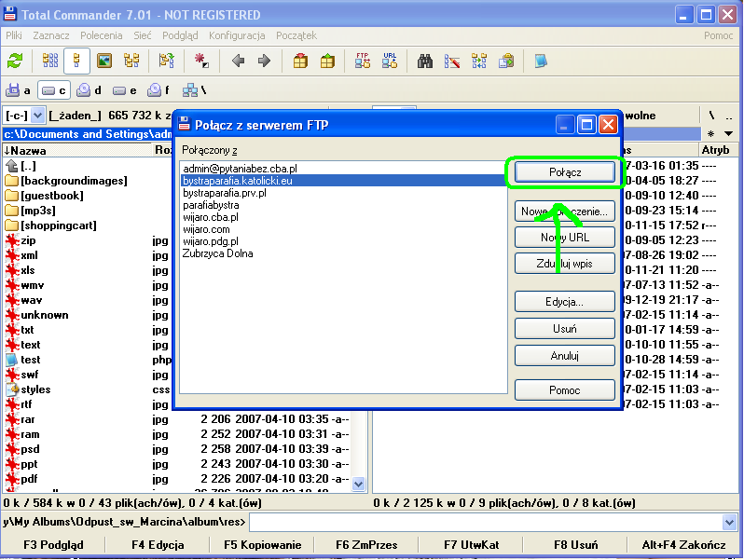Click the URL new connection toolbar icon
This screenshot has height=560, width=744.
pos(389,61)
